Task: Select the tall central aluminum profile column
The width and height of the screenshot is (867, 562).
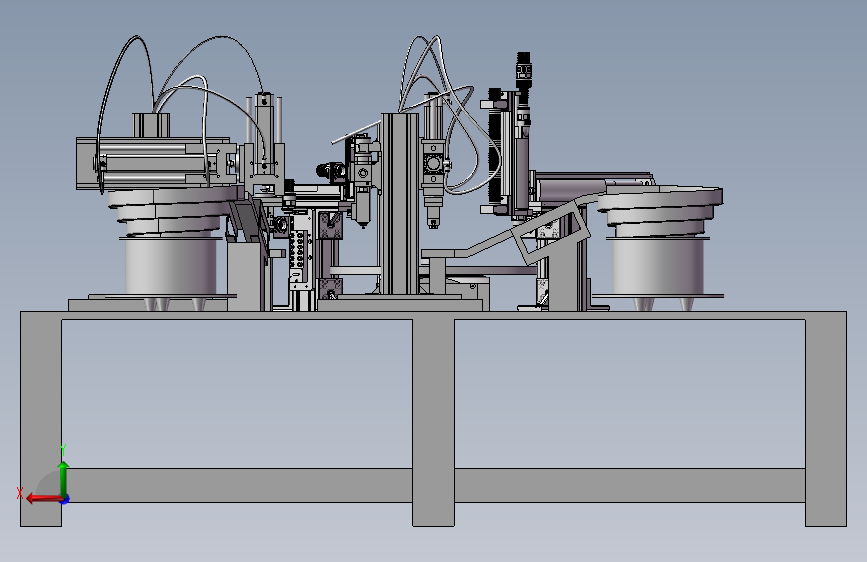Action: pyautogui.click(x=400, y=204)
